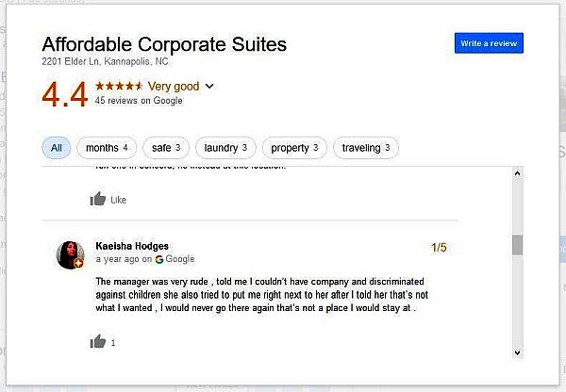Toggle the safe filter chip
566x392 pixels.
coord(166,148)
